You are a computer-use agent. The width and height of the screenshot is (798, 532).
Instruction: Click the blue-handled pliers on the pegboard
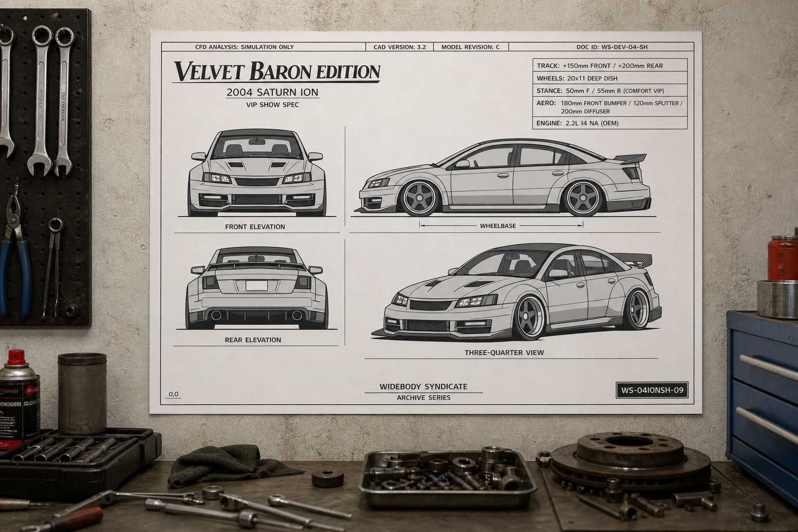16,248
